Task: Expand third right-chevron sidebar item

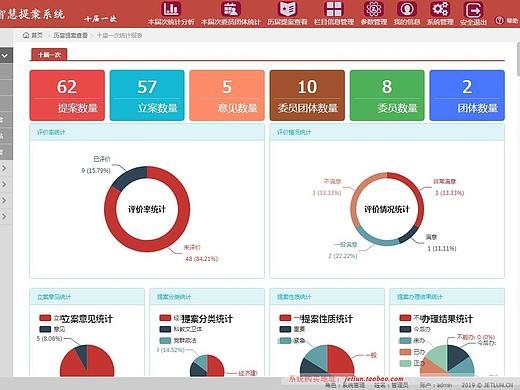Action: pos(4,200)
